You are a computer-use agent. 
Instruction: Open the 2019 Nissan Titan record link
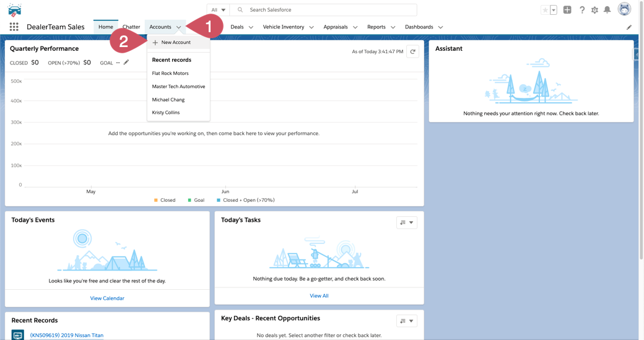click(x=67, y=335)
